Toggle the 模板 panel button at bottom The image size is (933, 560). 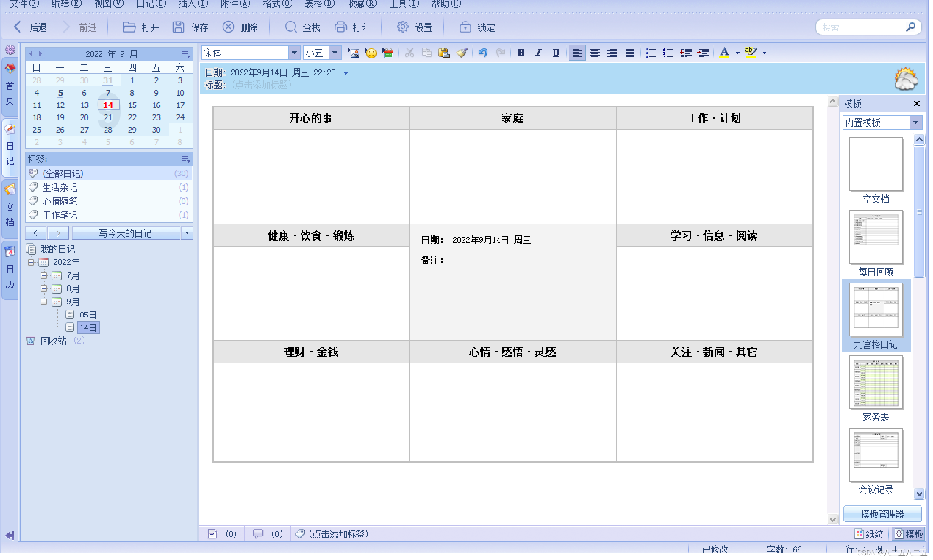click(910, 534)
